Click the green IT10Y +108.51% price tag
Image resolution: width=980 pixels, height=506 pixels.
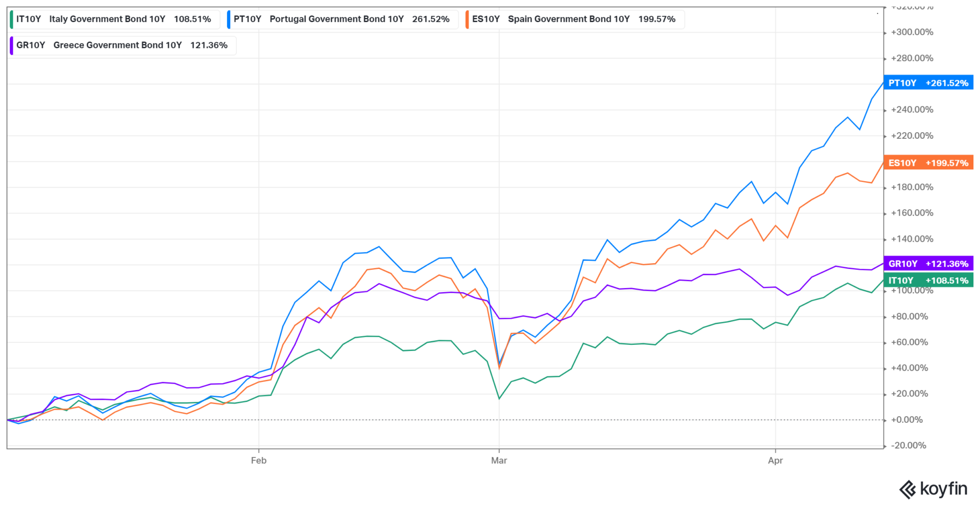point(928,281)
